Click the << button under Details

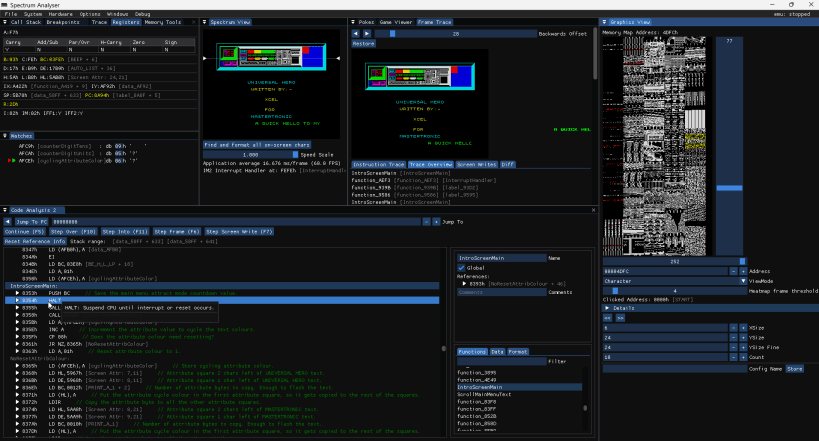point(607,318)
